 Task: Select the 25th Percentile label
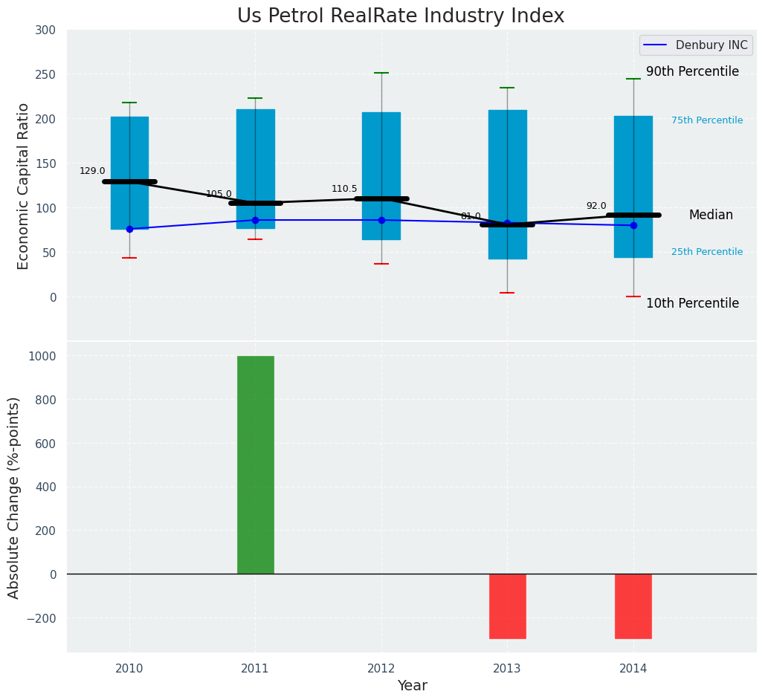(x=706, y=252)
